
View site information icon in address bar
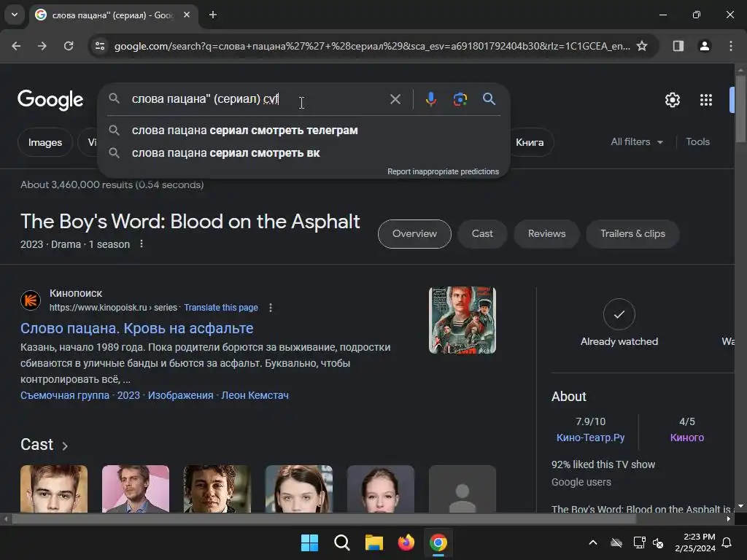click(100, 46)
